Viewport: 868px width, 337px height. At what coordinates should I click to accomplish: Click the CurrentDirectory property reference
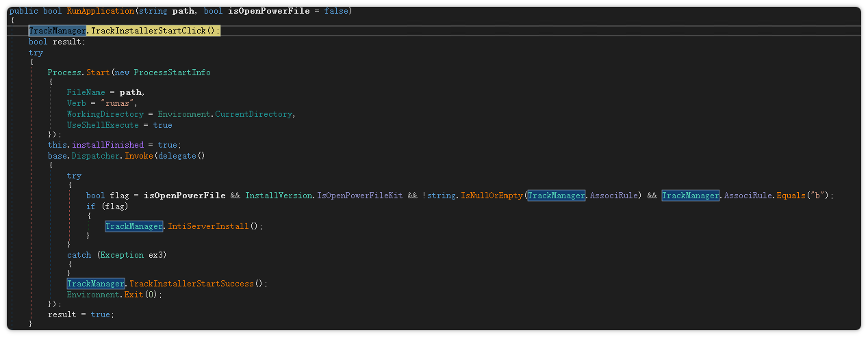255,114
